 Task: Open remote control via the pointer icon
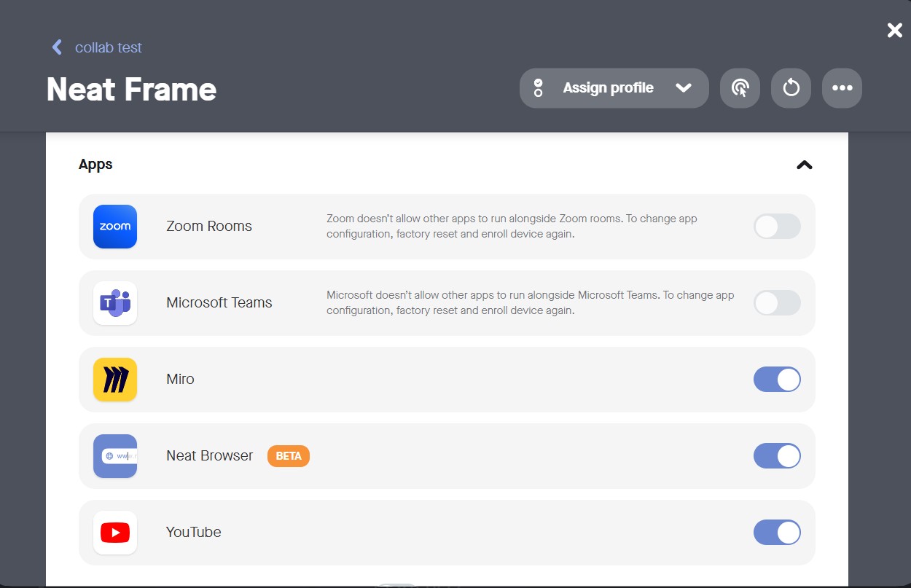tap(740, 88)
